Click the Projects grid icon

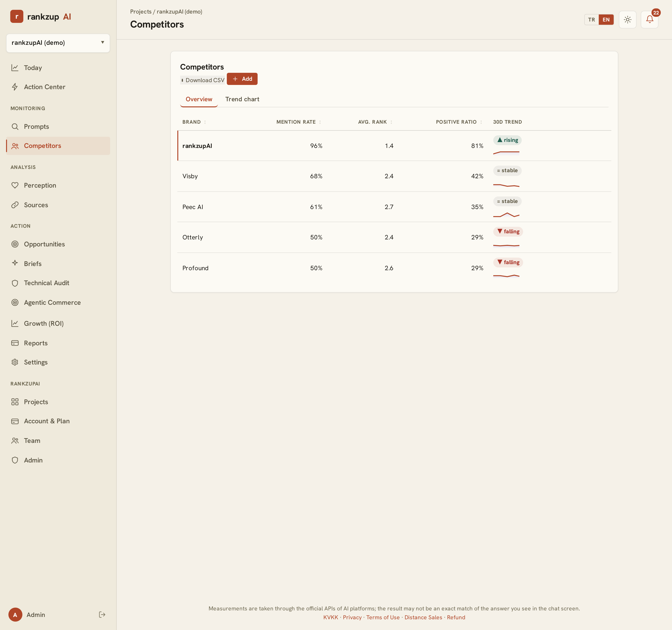tap(15, 402)
